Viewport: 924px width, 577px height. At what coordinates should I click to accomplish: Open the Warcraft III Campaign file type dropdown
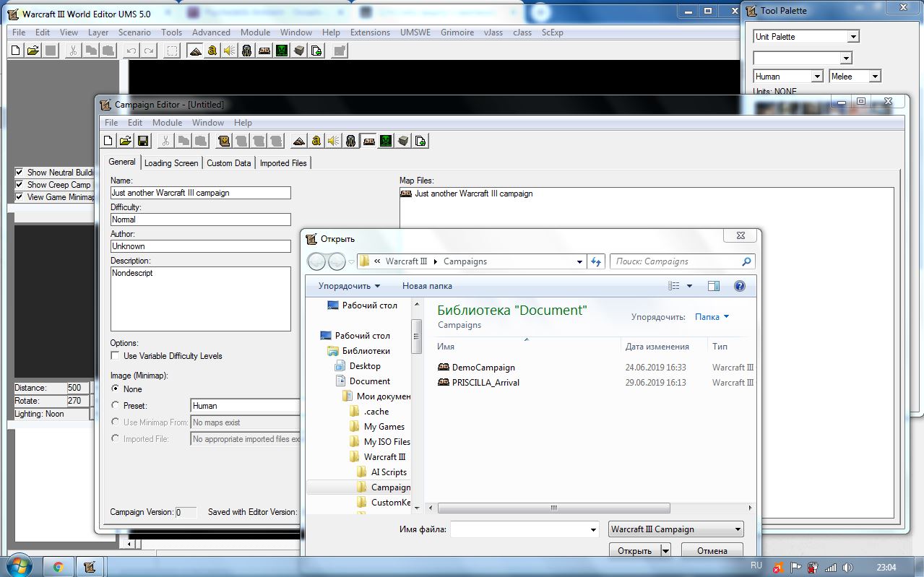pyautogui.click(x=675, y=529)
